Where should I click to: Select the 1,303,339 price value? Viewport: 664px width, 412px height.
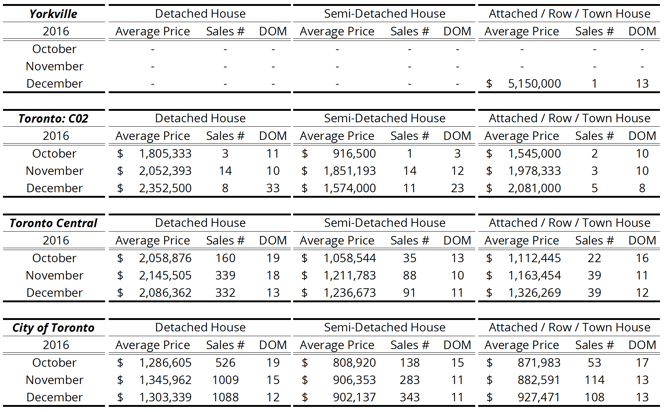pos(165,397)
